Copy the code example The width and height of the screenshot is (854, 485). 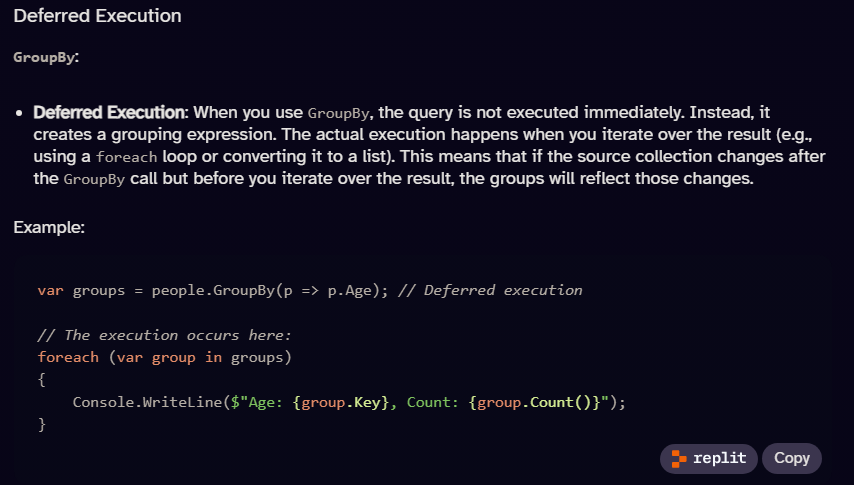coord(791,458)
